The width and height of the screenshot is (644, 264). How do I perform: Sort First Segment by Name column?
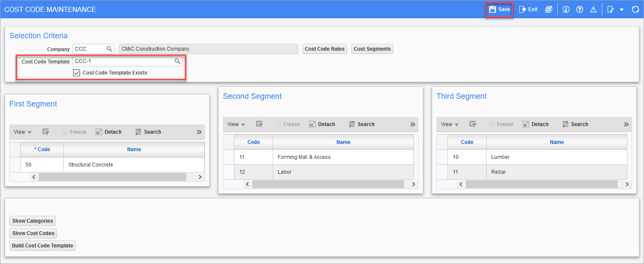(x=134, y=149)
